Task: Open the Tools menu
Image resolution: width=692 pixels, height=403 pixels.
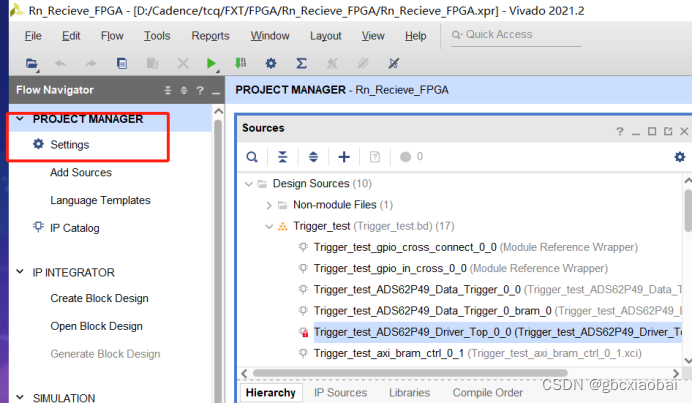Action: [157, 36]
